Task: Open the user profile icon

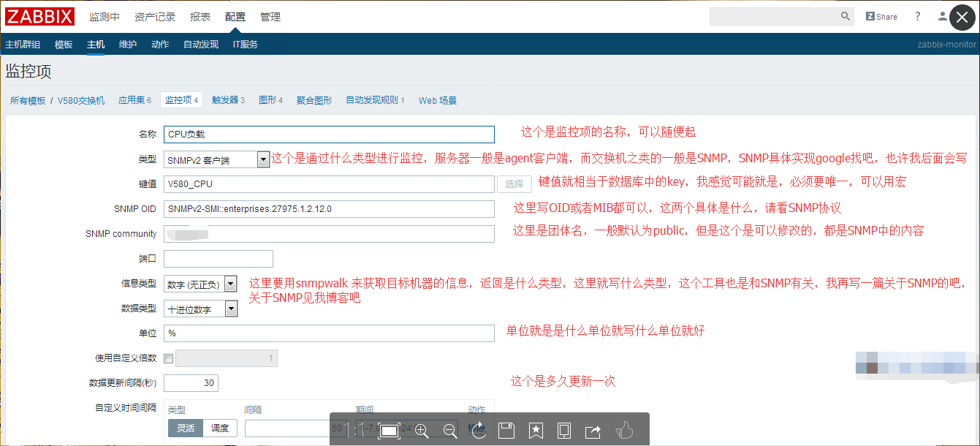Action: pyautogui.click(x=943, y=16)
